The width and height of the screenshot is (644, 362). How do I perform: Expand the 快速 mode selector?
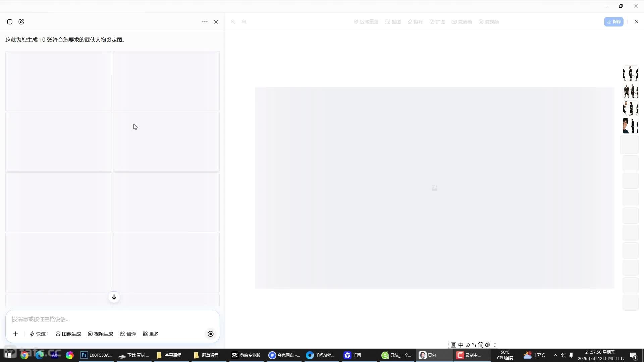[x=39, y=334]
